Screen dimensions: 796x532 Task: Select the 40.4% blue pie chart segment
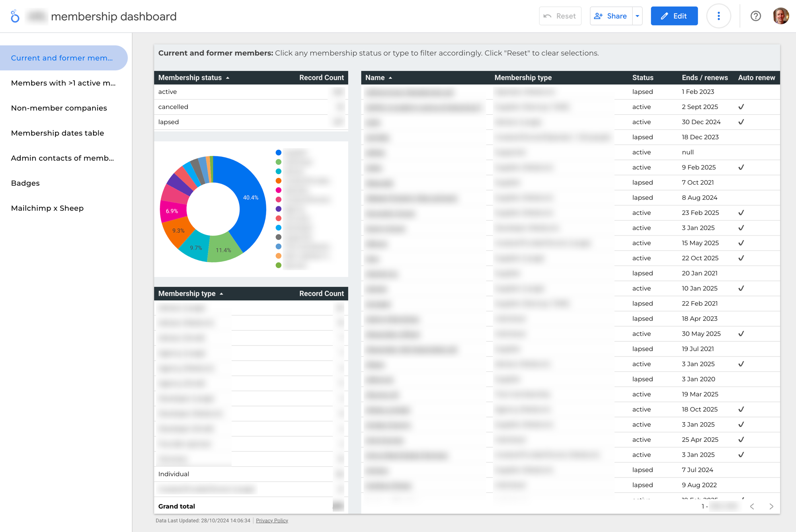251,197
